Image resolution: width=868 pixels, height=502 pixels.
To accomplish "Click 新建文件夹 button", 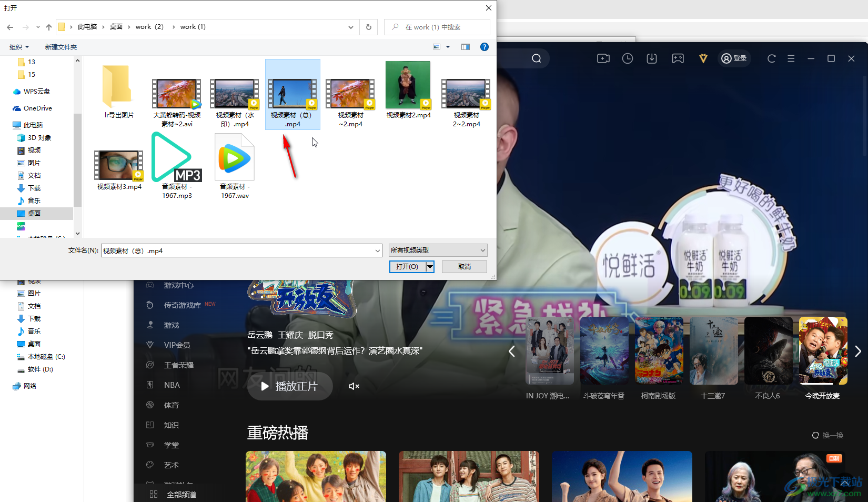I will [61, 47].
